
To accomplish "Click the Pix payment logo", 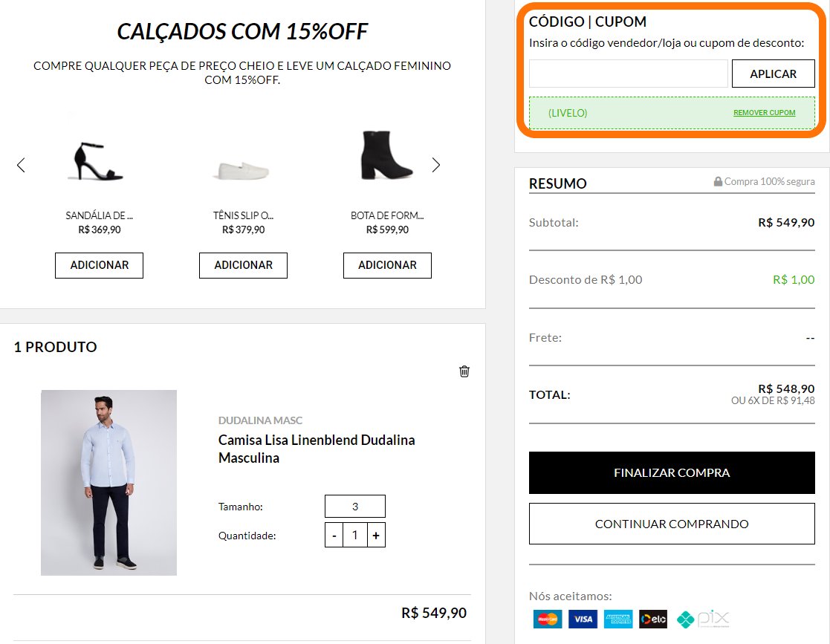I will coord(704,619).
